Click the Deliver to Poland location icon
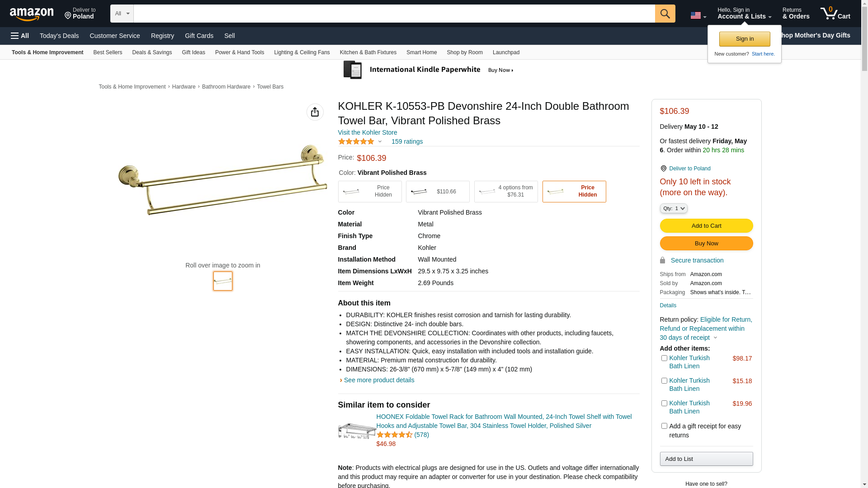The width and height of the screenshot is (868, 488). 68,16
